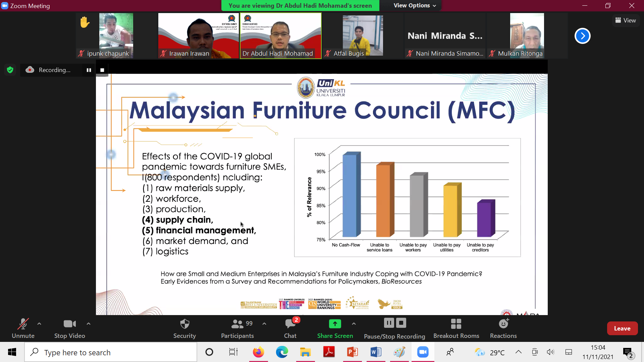Open Task View on taskbar
644x362 pixels.
click(233, 352)
